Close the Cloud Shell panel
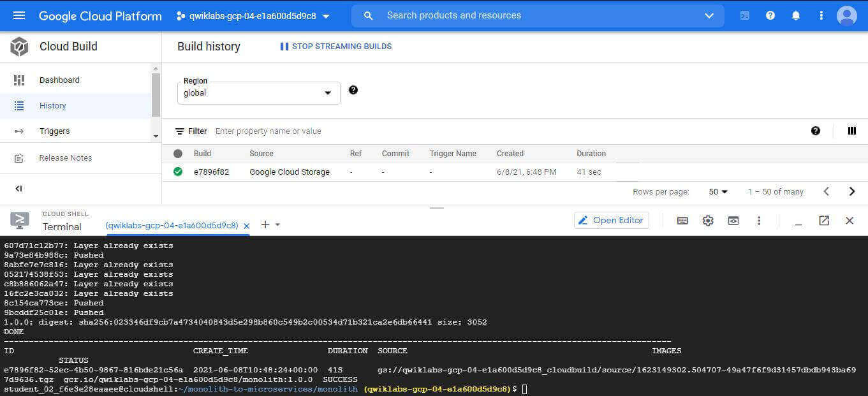 [x=850, y=221]
